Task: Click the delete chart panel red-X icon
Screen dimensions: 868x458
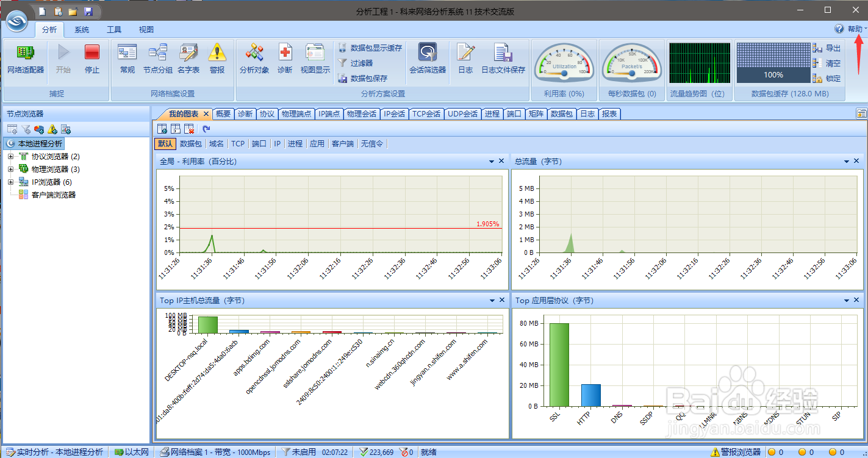Action: coord(190,129)
